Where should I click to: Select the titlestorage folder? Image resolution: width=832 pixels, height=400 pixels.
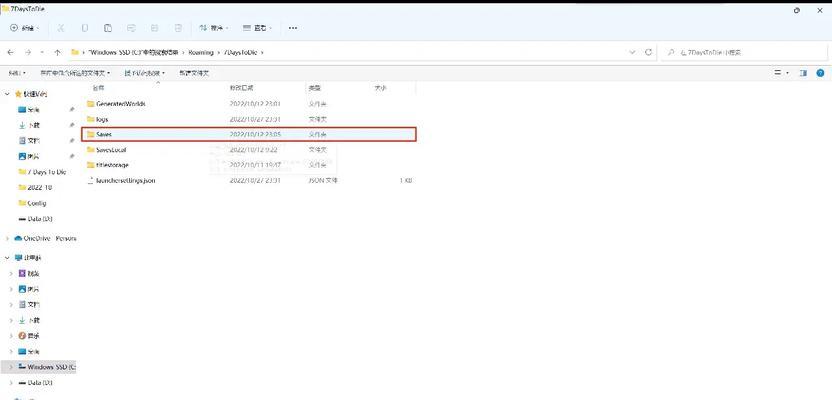pyautogui.click(x=249, y=165)
